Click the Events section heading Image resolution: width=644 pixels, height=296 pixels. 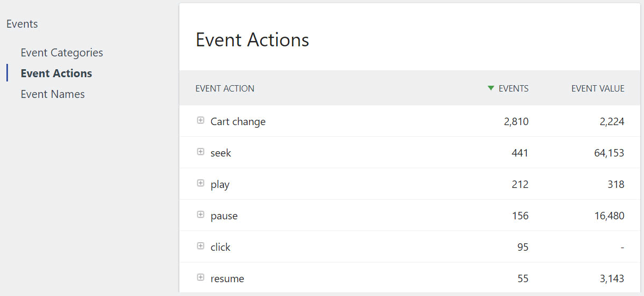[x=22, y=24]
